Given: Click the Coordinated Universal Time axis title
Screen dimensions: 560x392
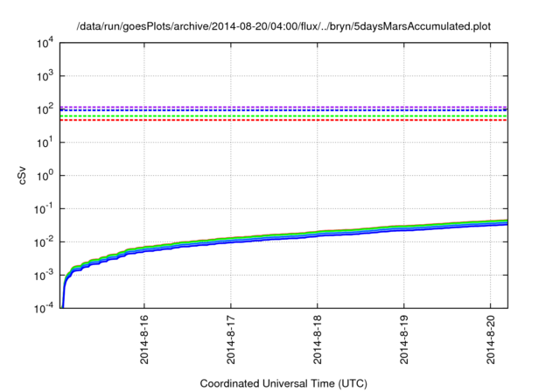Looking at the screenshot, I should pyautogui.click(x=283, y=384).
